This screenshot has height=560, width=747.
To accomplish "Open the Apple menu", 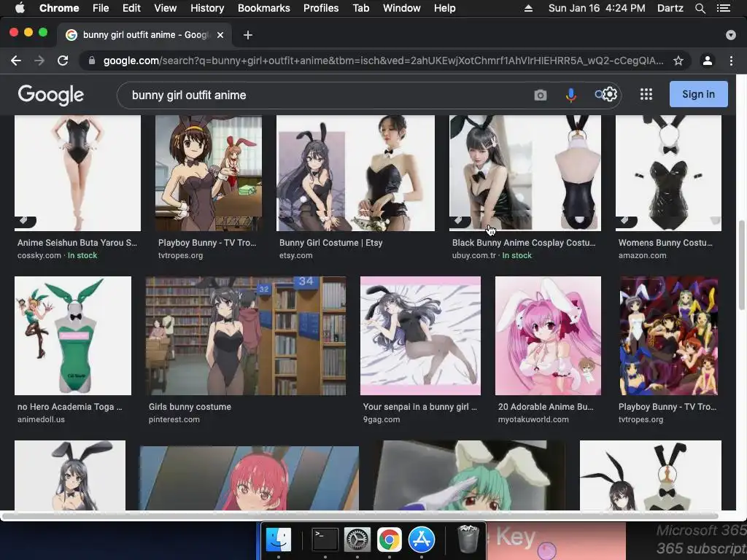I will (x=20, y=8).
